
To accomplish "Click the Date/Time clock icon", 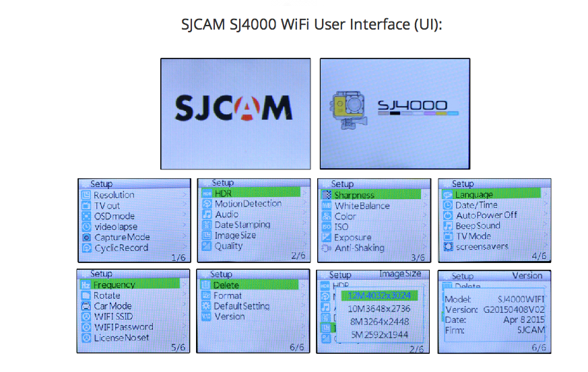I will pos(447,205).
